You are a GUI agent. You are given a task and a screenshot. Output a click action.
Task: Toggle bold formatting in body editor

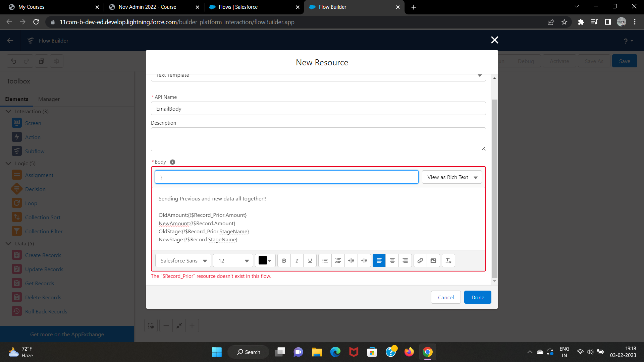click(284, 261)
